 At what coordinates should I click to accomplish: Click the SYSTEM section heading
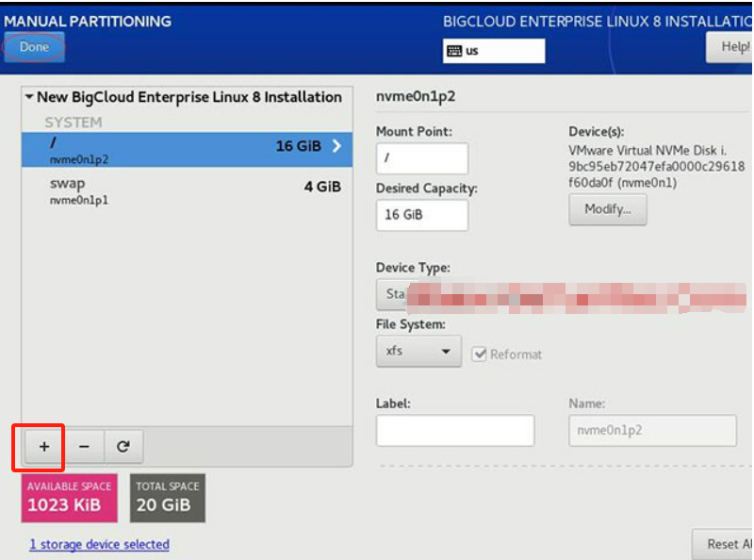point(74,123)
